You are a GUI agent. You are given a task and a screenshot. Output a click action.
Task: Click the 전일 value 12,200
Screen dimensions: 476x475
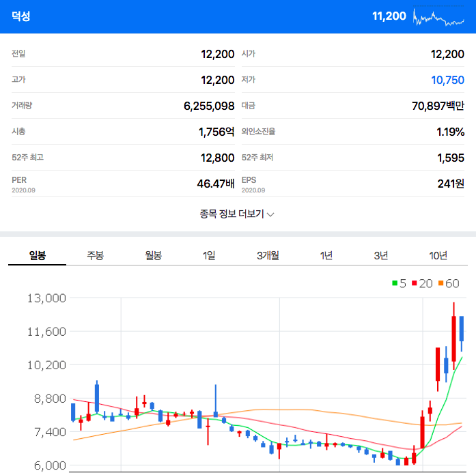(217, 54)
